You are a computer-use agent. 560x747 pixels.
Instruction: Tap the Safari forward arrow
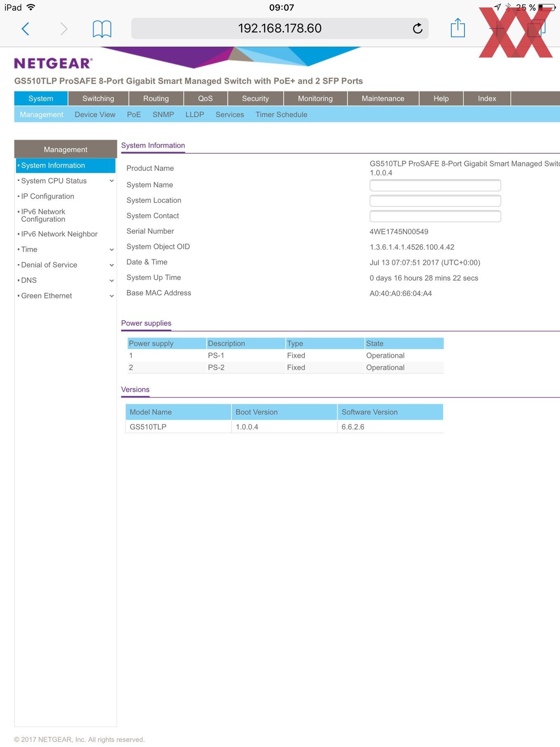click(x=63, y=29)
